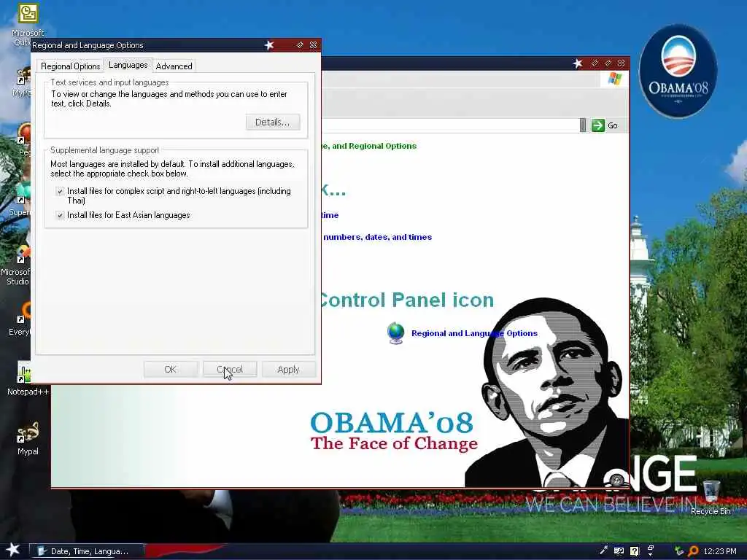Switch to the Regional Options tab

71,66
